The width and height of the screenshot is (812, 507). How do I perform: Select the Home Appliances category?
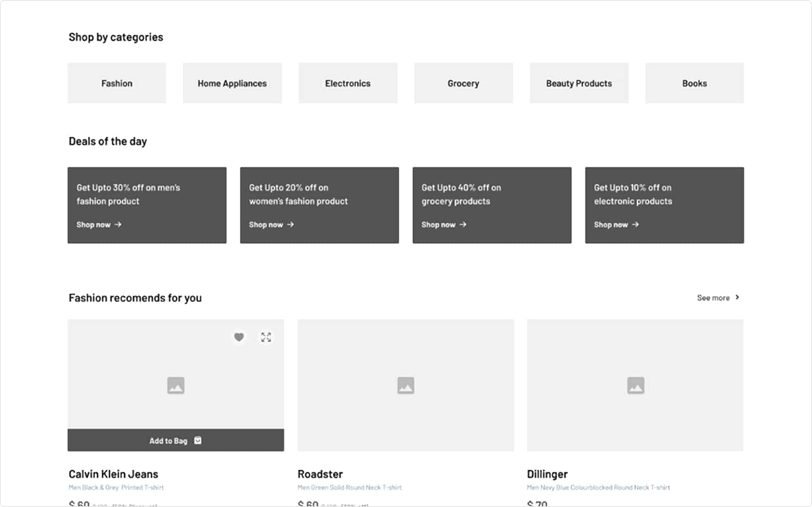click(x=232, y=83)
